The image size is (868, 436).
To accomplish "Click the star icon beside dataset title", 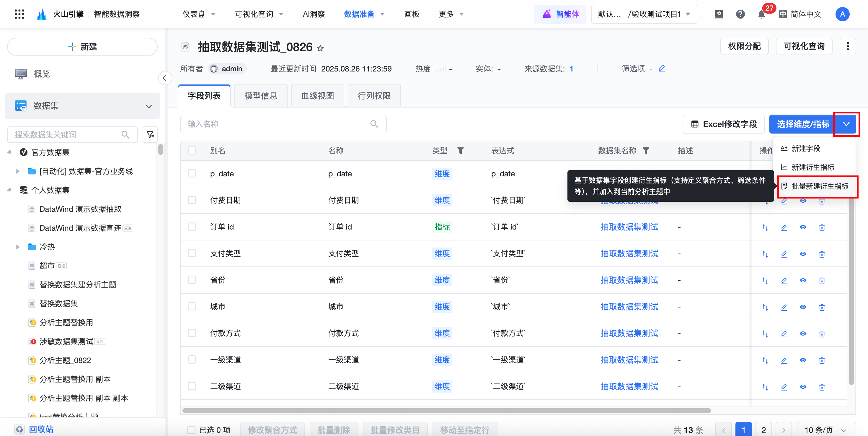I will coord(320,48).
